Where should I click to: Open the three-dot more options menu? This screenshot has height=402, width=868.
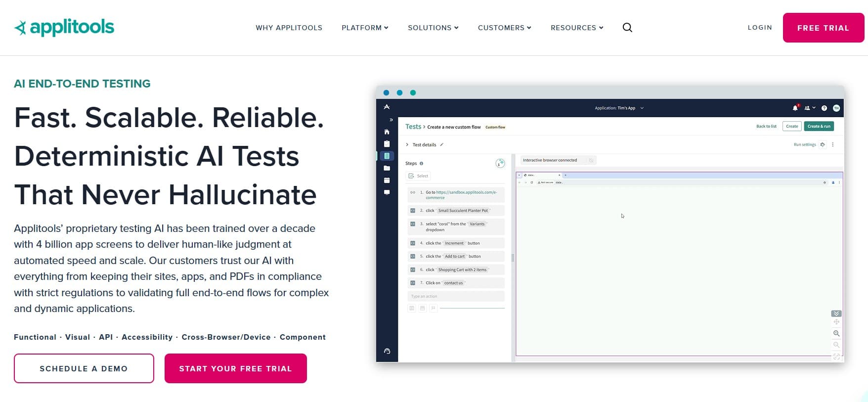coord(833,144)
